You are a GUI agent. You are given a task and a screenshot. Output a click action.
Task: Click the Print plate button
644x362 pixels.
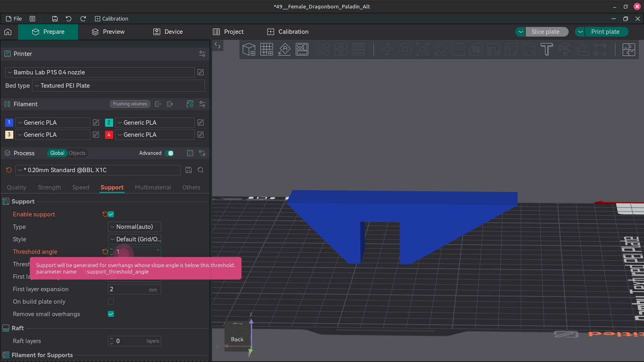pos(606,32)
